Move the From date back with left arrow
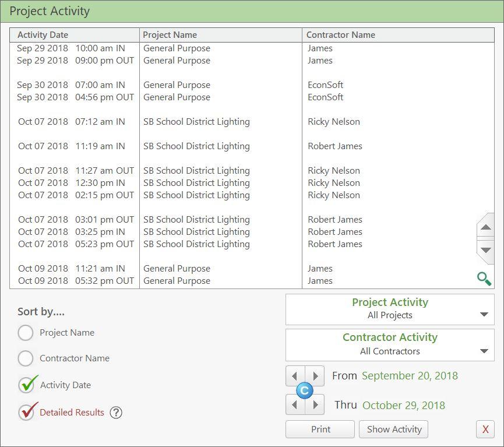This screenshot has height=447, width=504. coord(295,376)
